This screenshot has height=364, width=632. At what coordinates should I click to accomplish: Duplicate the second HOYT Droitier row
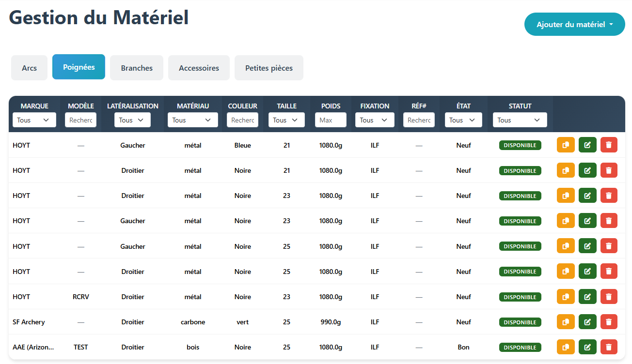pyautogui.click(x=566, y=195)
